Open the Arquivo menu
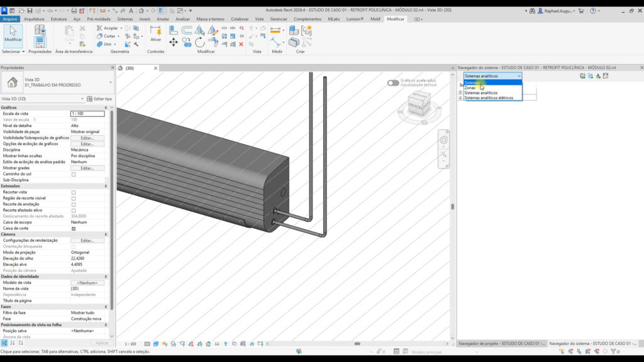Image resolution: width=644 pixels, height=362 pixels. coord(10,19)
